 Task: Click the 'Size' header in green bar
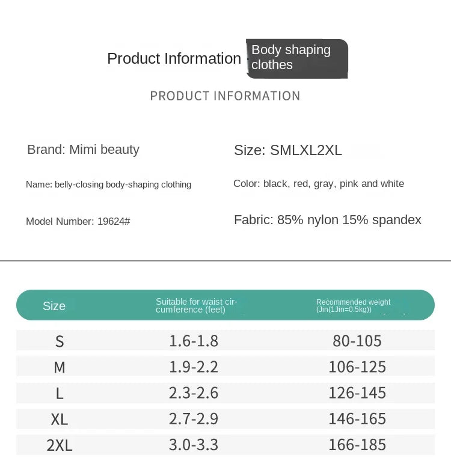[x=54, y=306]
